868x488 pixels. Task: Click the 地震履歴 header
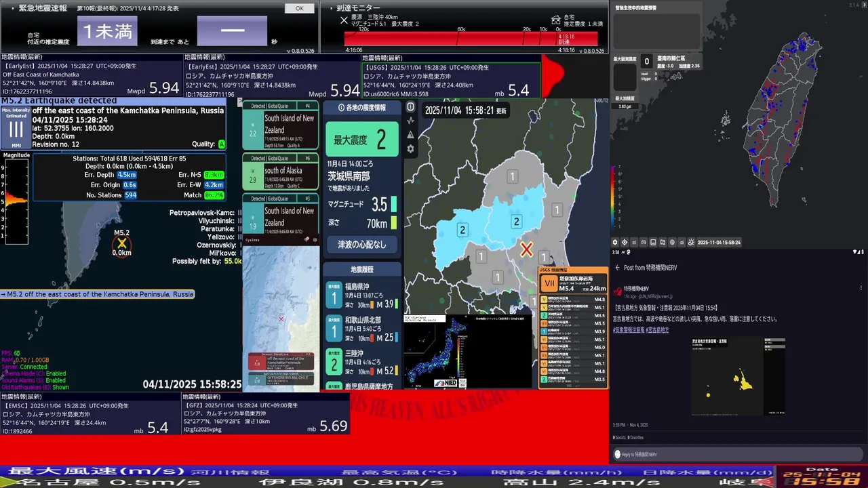click(x=362, y=269)
